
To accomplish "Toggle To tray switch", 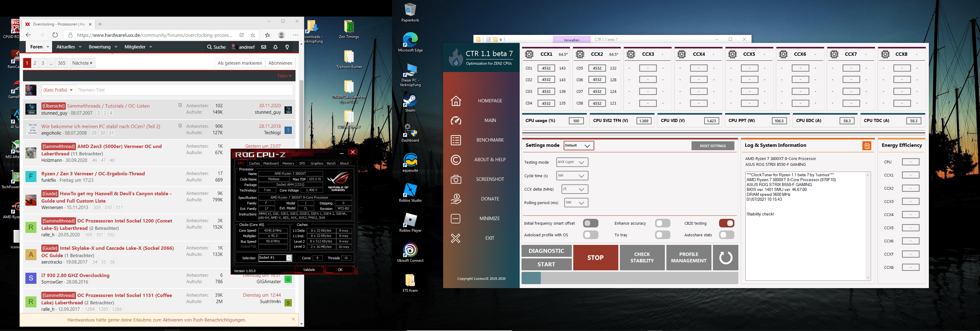I will (662, 235).
